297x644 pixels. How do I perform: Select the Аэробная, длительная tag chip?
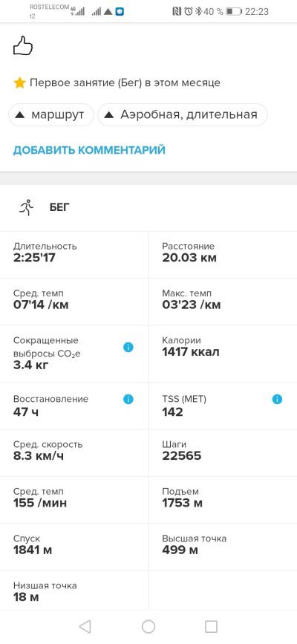click(x=183, y=114)
